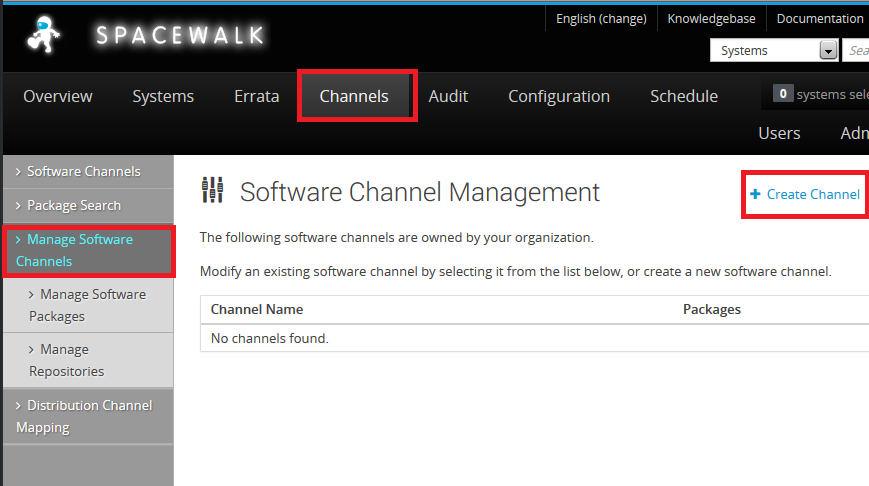Open Manage Software Packages submenu item
Viewport: 869px width, 486px height.
[88, 305]
